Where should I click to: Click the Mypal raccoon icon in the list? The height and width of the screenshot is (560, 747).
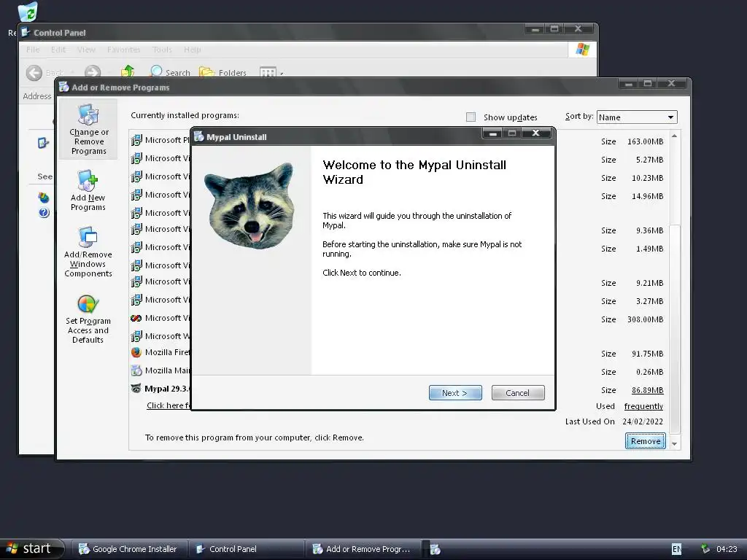tap(136, 389)
